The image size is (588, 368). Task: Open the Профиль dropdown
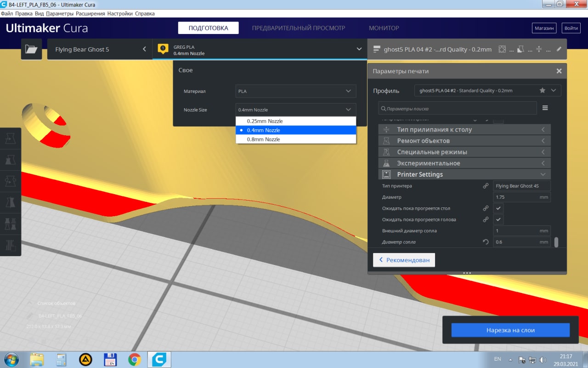click(x=488, y=91)
